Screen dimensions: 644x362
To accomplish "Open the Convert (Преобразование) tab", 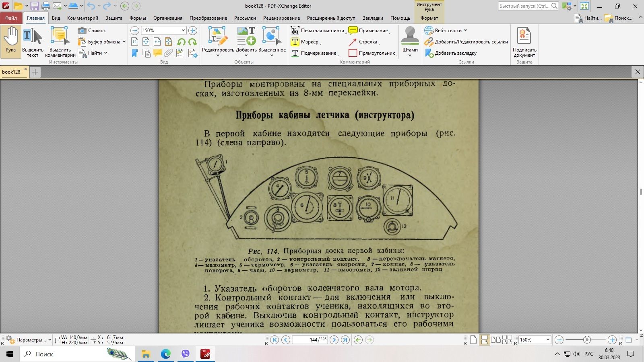I will tap(208, 18).
